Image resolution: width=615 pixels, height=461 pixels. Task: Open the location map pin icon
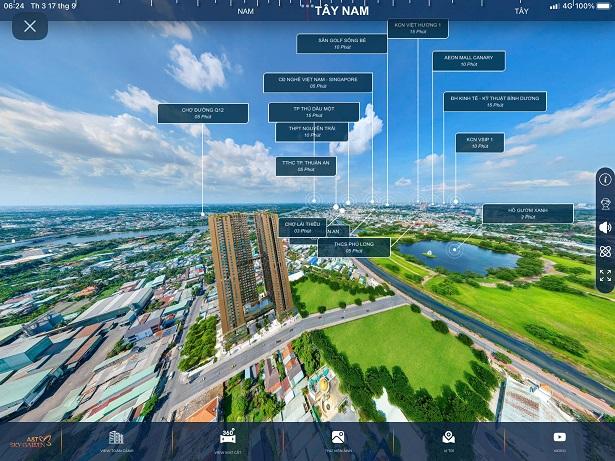[x=448, y=440]
